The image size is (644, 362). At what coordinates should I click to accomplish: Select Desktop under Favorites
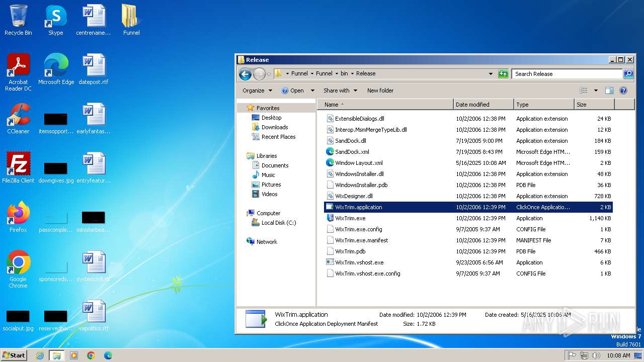(271, 118)
